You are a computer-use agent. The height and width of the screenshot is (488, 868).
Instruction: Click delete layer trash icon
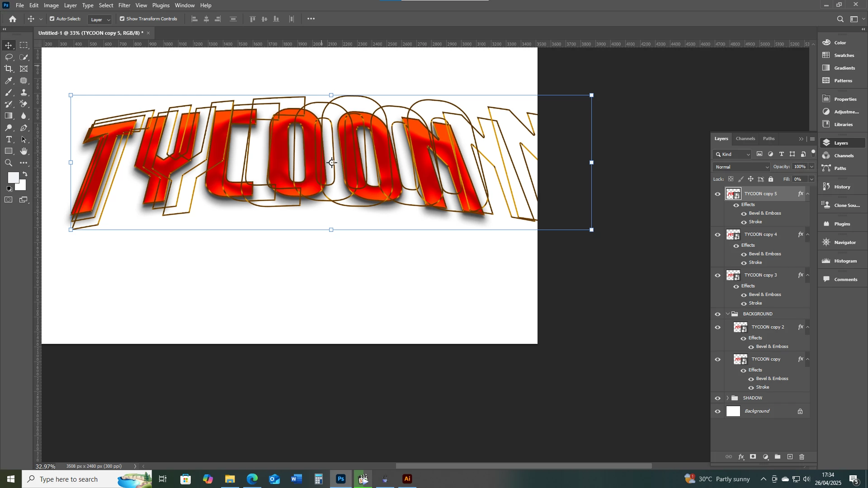pos(802,457)
